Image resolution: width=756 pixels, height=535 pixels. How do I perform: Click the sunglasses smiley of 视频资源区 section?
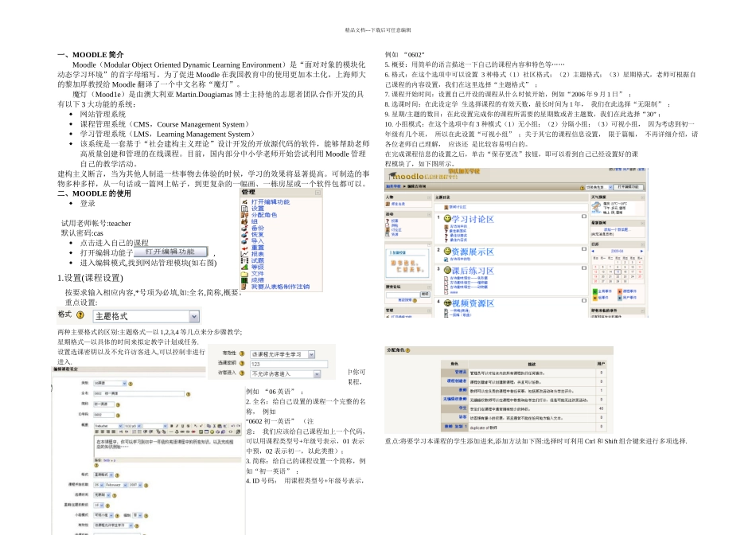pos(447,303)
